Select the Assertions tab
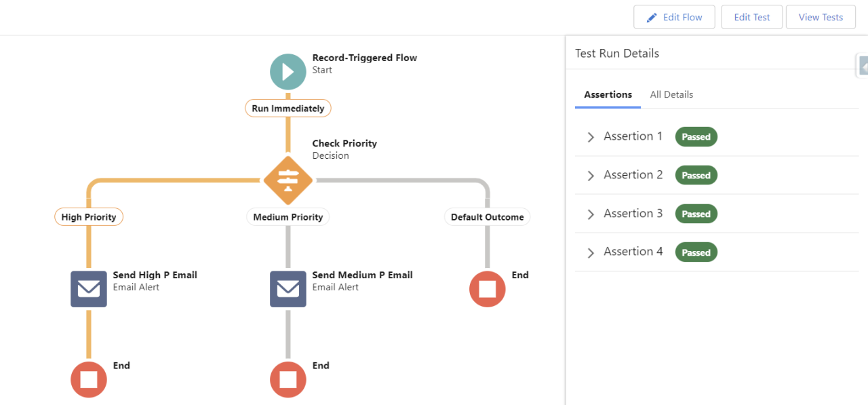 [x=608, y=94]
